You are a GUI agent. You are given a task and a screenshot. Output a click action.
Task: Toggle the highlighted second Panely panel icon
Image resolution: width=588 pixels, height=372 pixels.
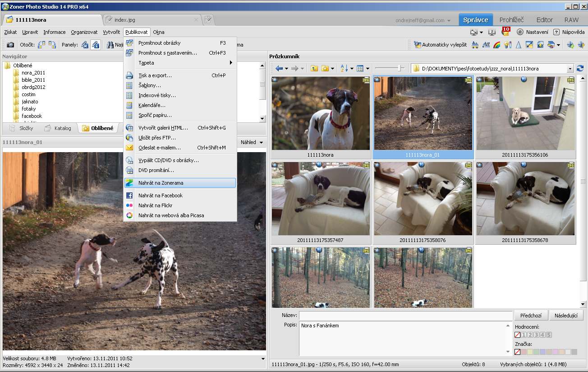click(95, 45)
